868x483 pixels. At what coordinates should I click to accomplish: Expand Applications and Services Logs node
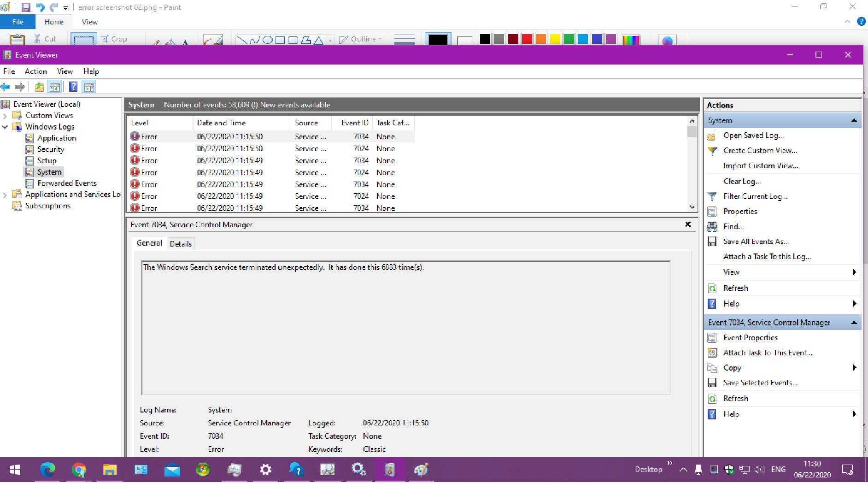(5, 195)
